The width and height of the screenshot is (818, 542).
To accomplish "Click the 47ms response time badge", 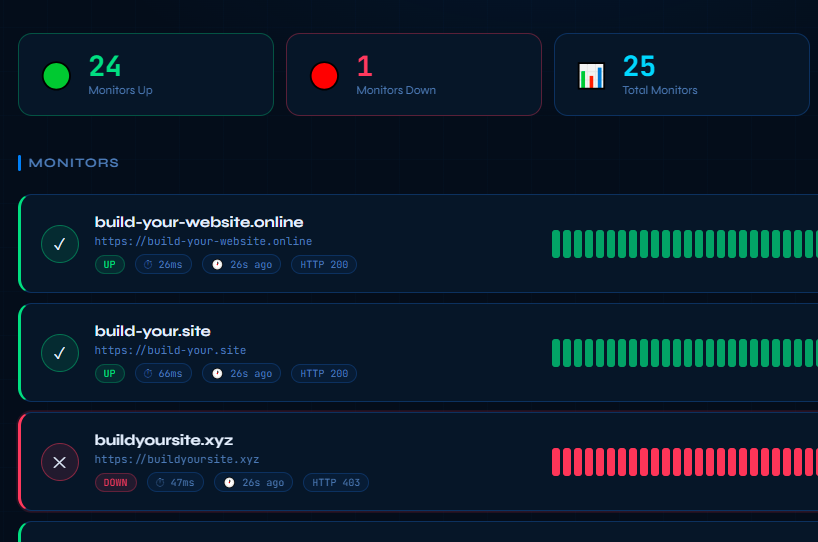I will [175, 483].
